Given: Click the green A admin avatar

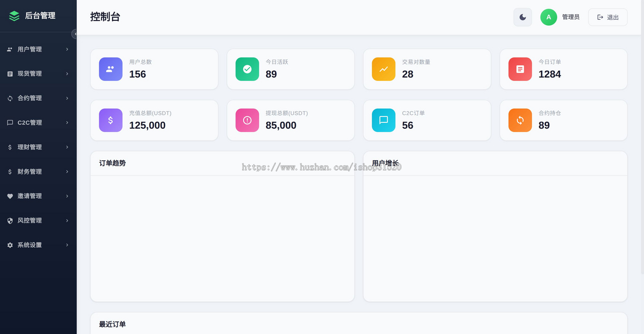Looking at the screenshot, I should pyautogui.click(x=548, y=17).
